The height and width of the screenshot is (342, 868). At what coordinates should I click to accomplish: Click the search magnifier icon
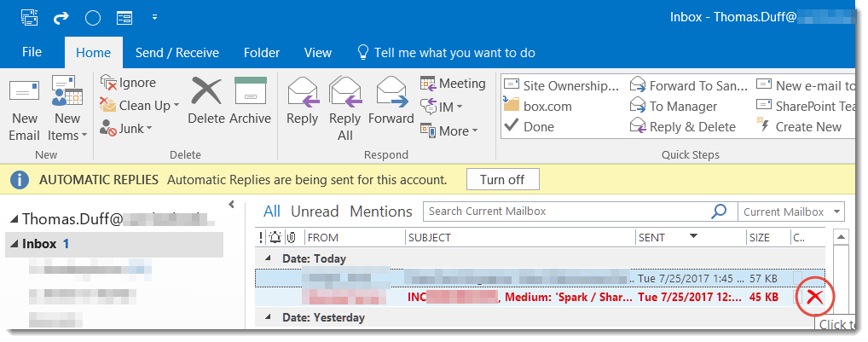pos(719,211)
